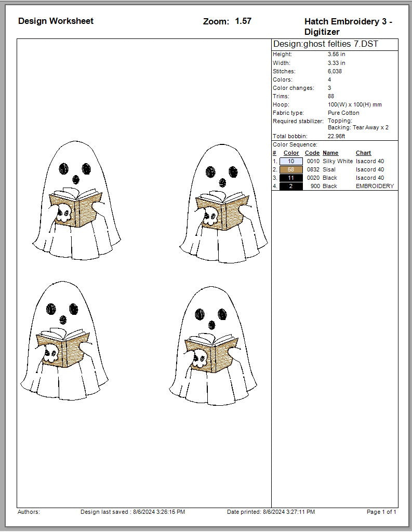Click the Date printed footer text

tap(271, 512)
